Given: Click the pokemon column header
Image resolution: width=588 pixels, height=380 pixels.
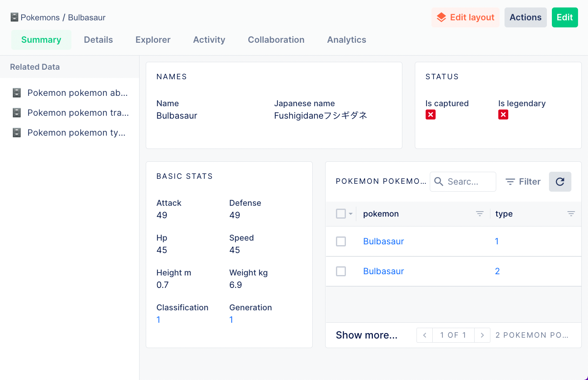Looking at the screenshot, I should [381, 214].
